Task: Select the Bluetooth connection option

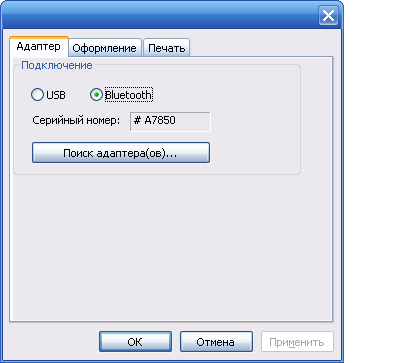Action: click(x=121, y=95)
